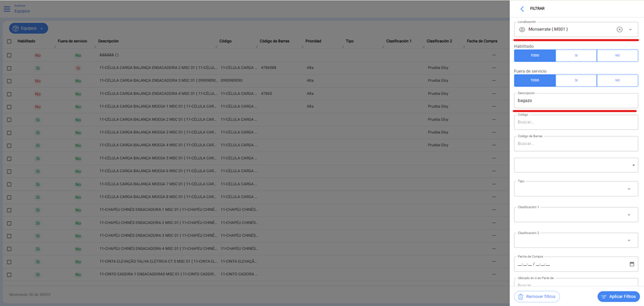This screenshot has width=644, height=306.
Task: Open the hamburger menu icon
Action: click(7, 9)
